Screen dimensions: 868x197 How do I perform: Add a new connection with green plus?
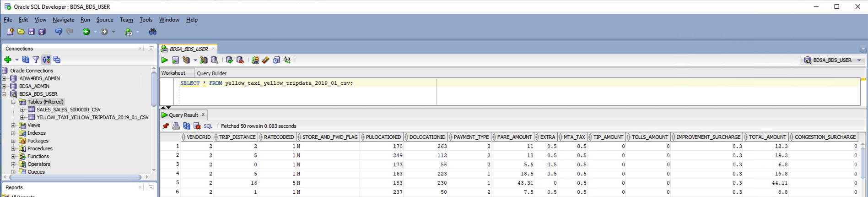tap(8, 60)
